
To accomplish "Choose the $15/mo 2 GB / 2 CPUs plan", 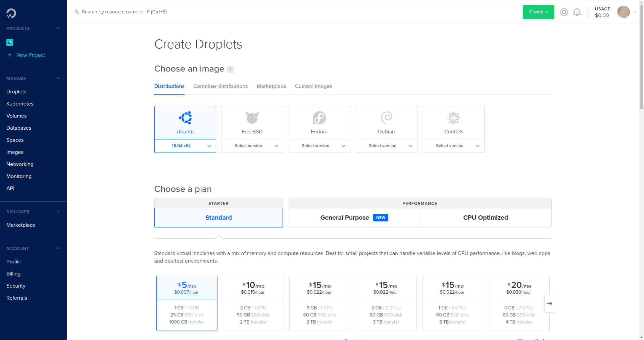I will pos(386,303).
